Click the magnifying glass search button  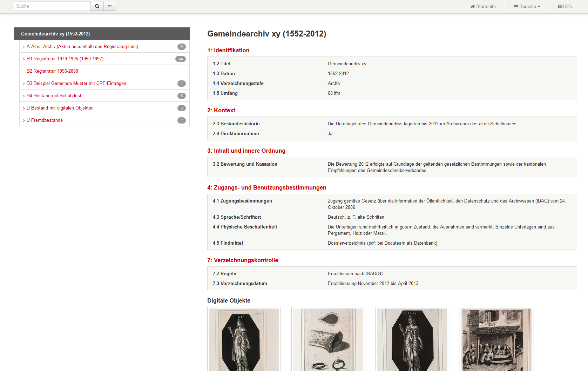click(x=97, y=6)
